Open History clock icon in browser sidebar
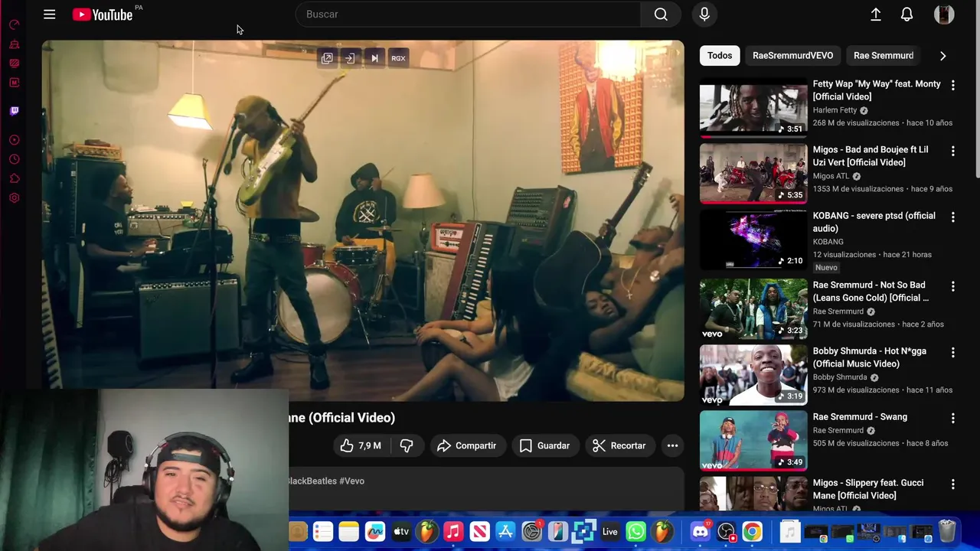This screenshot has height=551, width=980. tap(14, 159)
